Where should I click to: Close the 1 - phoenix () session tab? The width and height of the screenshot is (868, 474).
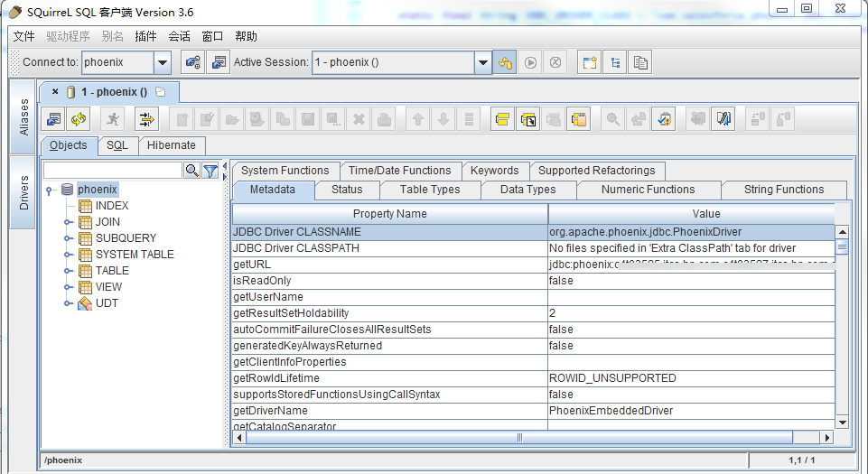[x=55, y=92]
